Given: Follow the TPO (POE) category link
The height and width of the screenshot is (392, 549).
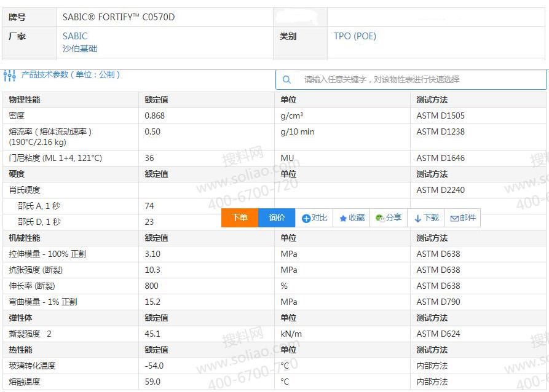Looking at the screenshot, I should pos(355,36).
